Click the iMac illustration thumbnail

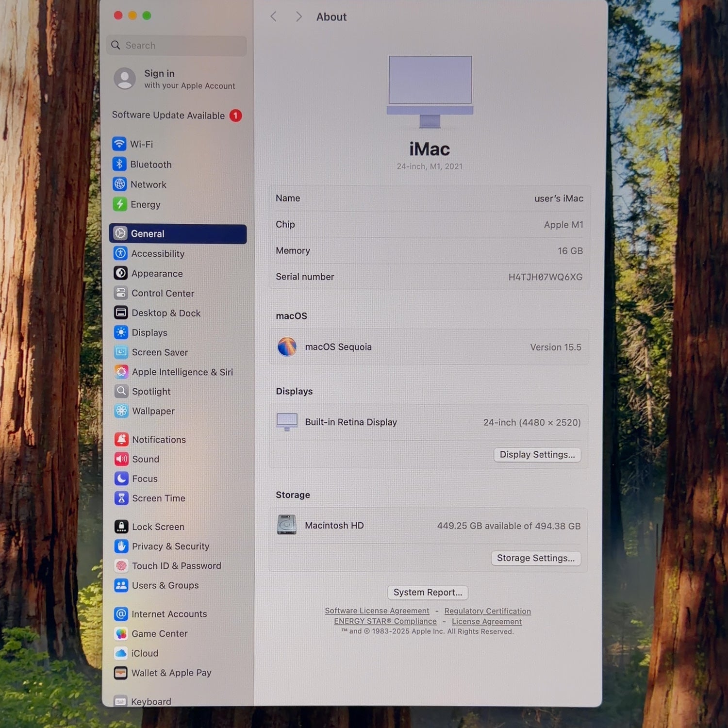tap(430, 92)
